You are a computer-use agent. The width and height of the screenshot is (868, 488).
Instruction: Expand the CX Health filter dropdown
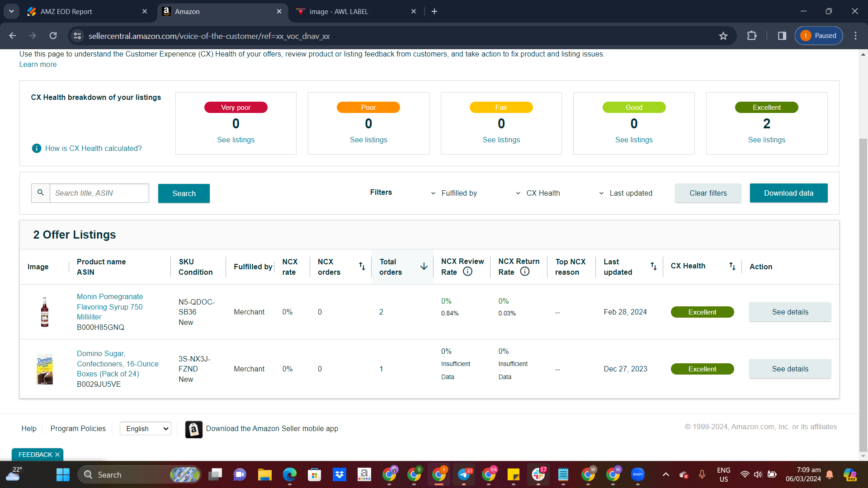[538, 193]
